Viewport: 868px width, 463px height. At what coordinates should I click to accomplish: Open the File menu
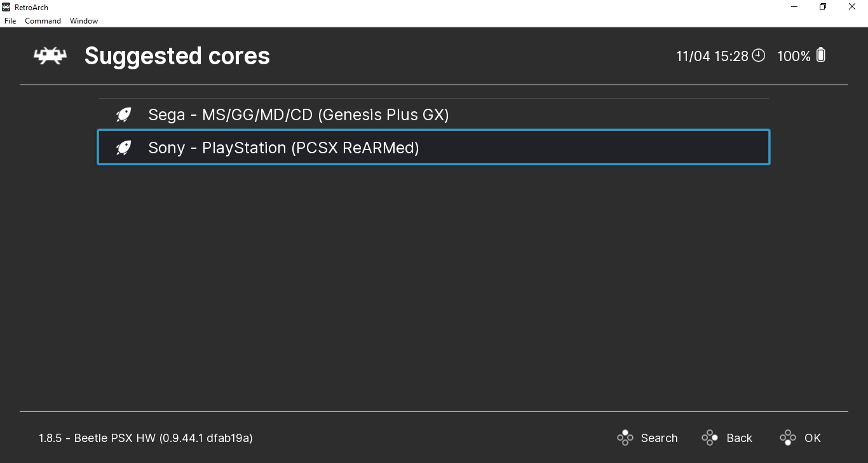click(10, 21)
